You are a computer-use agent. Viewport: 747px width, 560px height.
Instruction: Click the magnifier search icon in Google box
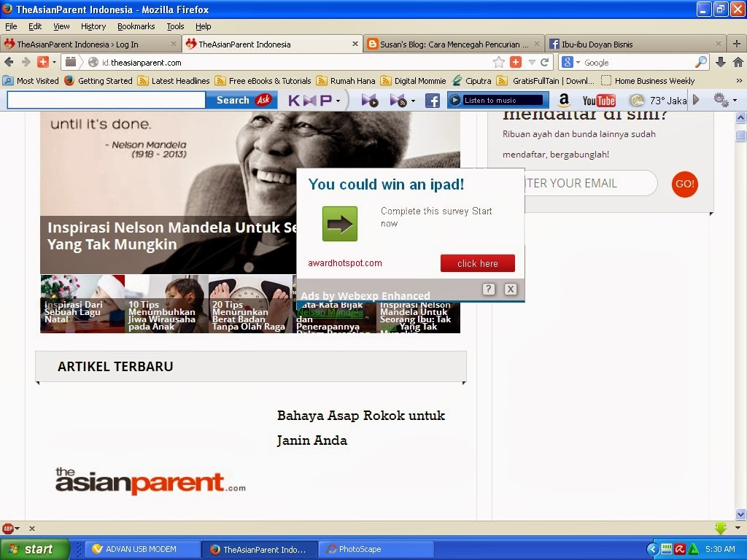[x=701, y=62]
